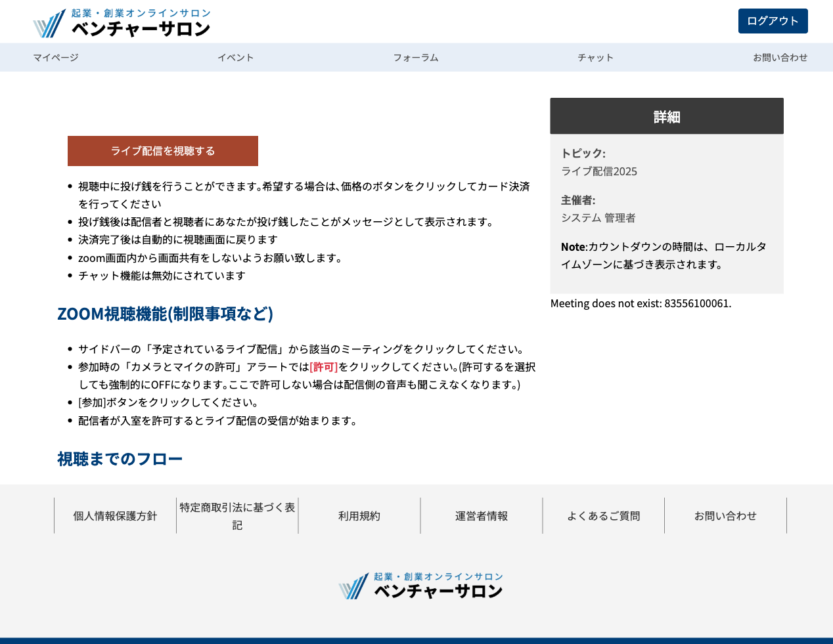Click the ライブ配信を視聴する button
The width and height of the screenshot is (833, 644).
[x=162, y=151]
